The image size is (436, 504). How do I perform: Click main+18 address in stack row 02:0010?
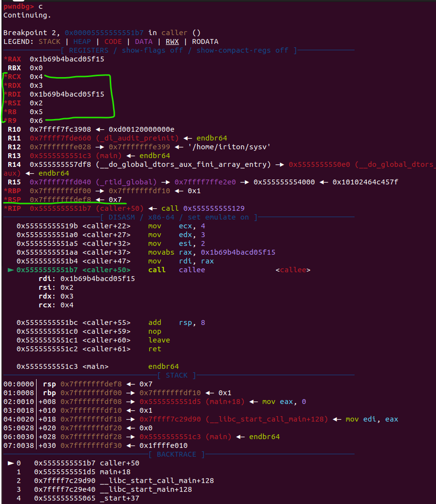(192, 402)
